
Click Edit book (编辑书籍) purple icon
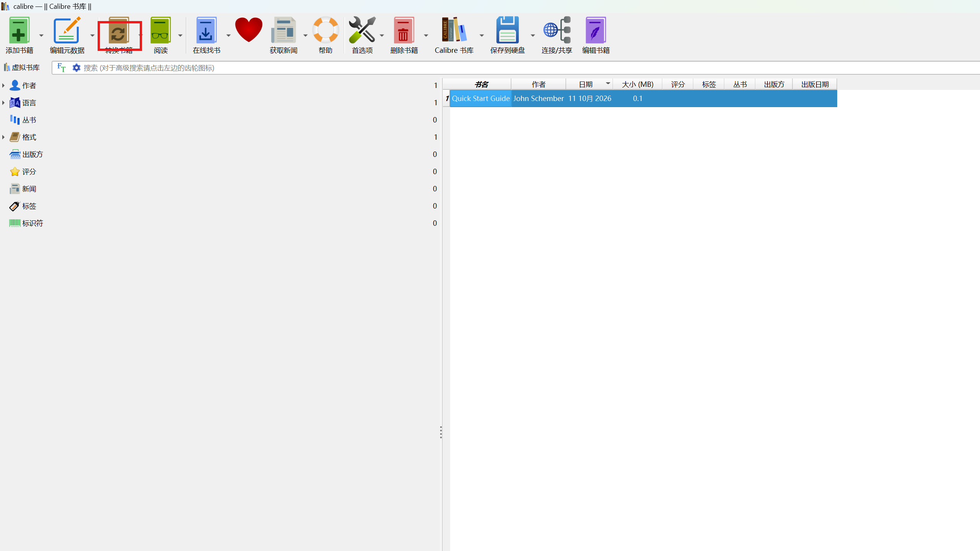pos(596,30)
